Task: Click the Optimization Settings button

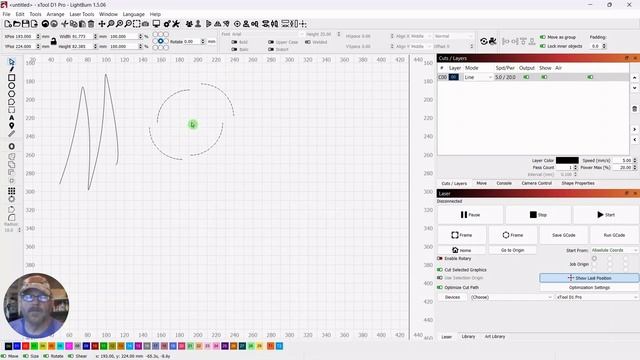Action: tap(589, 287)
